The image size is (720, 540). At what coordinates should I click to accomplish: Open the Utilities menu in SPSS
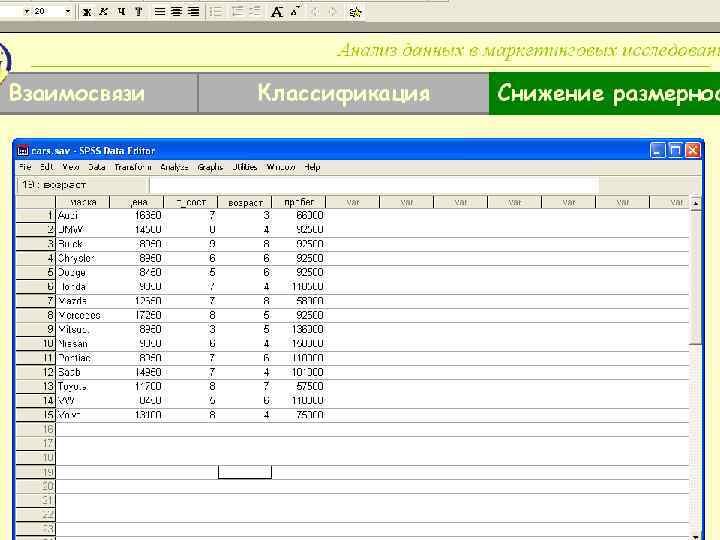[x=244, y=167]
